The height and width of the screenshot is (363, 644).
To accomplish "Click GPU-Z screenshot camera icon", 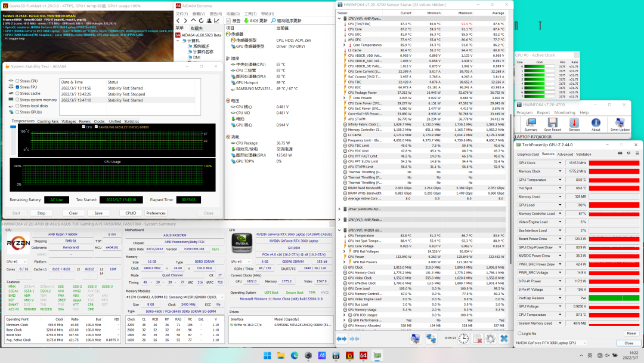I will pos(620,153).
